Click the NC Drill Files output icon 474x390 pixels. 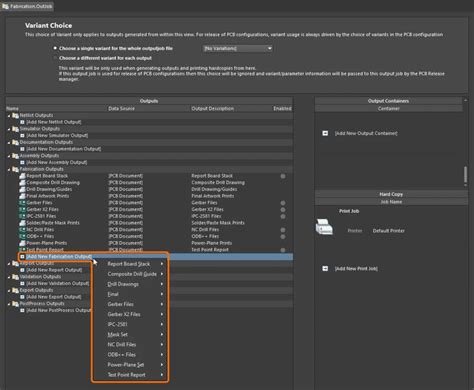point(22,229)
